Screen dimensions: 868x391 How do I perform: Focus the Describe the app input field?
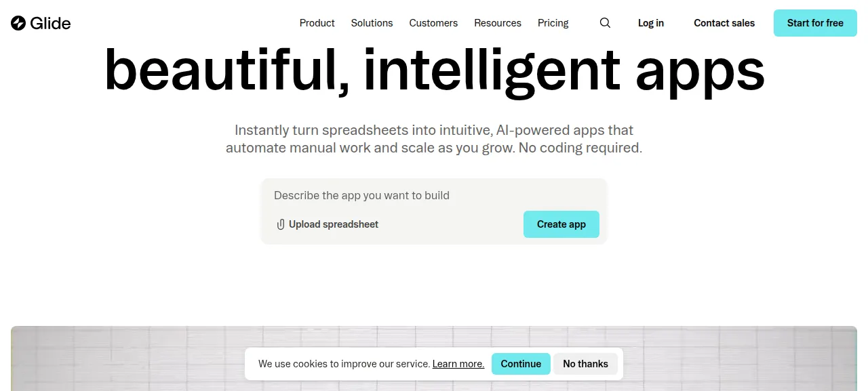tap(434, 195)
